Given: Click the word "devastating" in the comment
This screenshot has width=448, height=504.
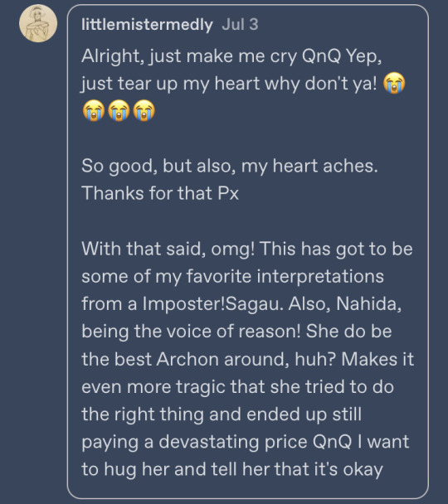Looking at the screenshot, I should 209,443.
